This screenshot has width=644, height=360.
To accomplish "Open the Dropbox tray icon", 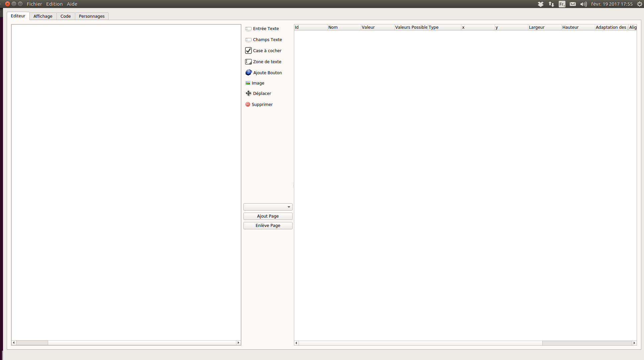I will pyautogui.click(x=540, y=4).
